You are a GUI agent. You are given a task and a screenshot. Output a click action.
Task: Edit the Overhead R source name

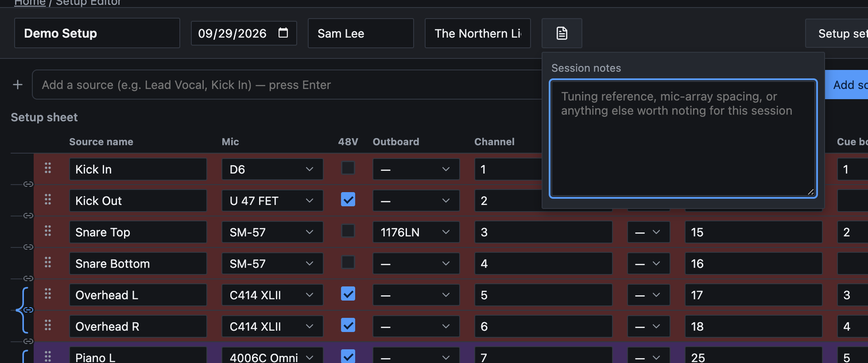click(x=138, y=327)
